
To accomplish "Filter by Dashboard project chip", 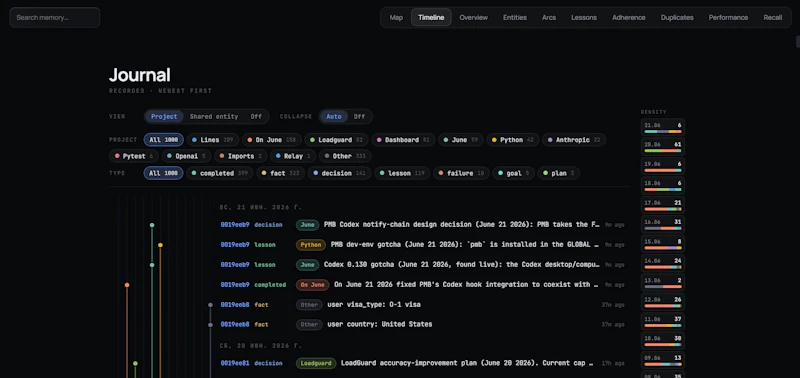I will [x=403, y=140].
